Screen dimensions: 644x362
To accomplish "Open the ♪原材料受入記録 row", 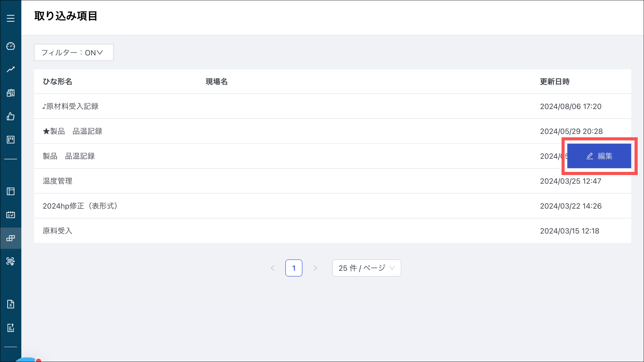I will tap(71, 107).
